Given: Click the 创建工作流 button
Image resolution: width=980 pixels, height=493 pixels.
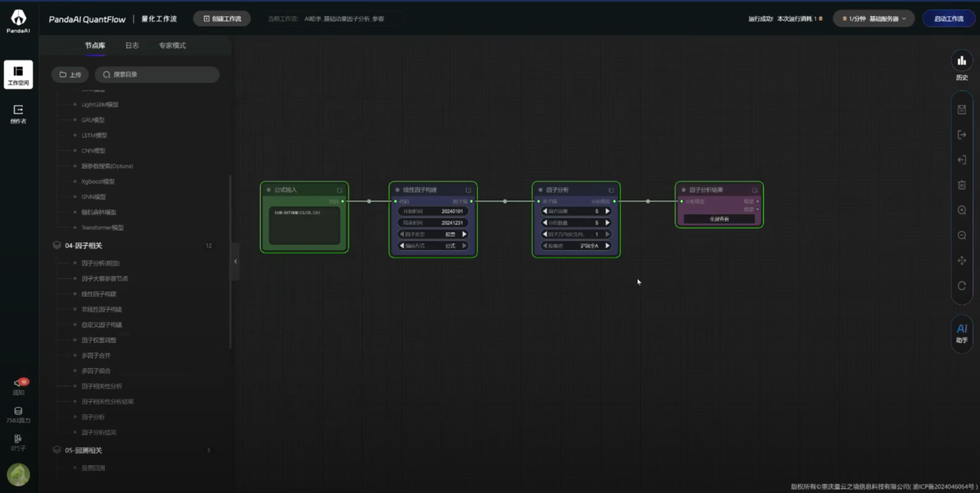Looking at the screenshot, I should (222, 18).
